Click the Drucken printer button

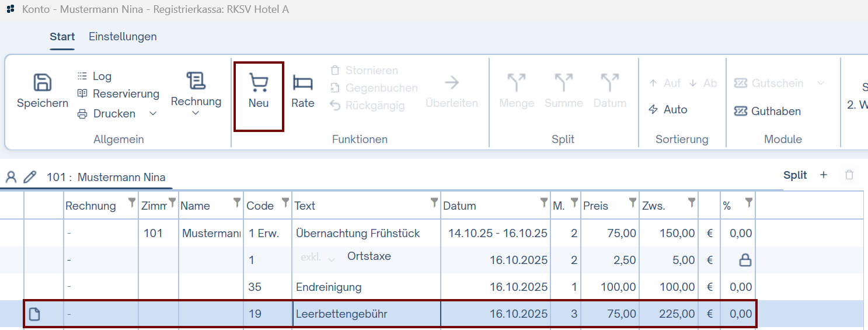click(x=107, y=114)
